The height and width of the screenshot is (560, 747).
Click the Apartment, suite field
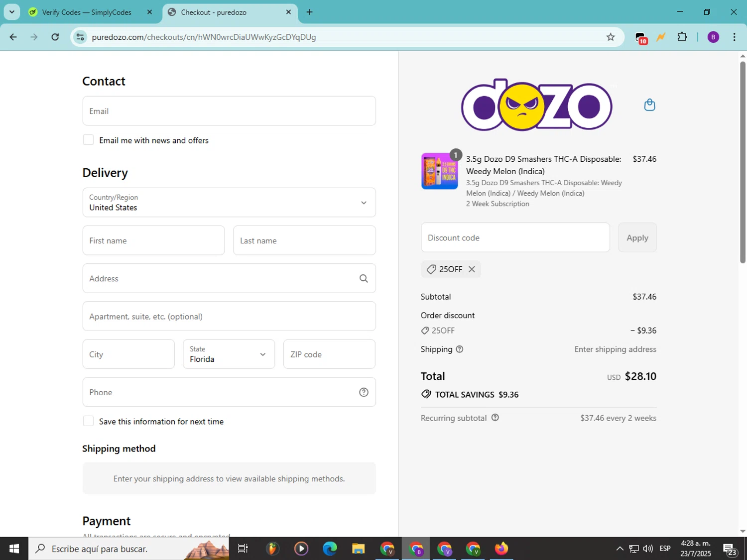[x=229, y=317]
